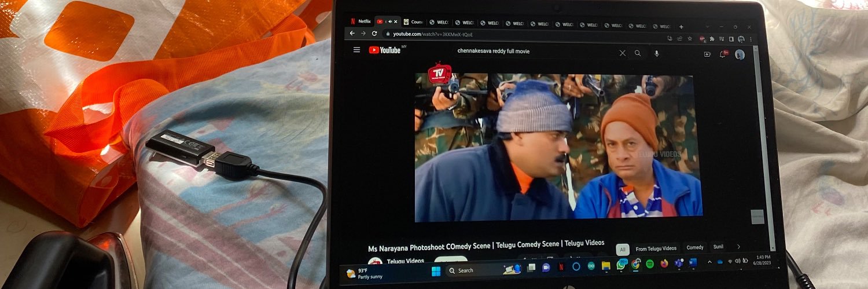
Task: Open WhatsApp from the taskbar
Action: pos(621,265)
